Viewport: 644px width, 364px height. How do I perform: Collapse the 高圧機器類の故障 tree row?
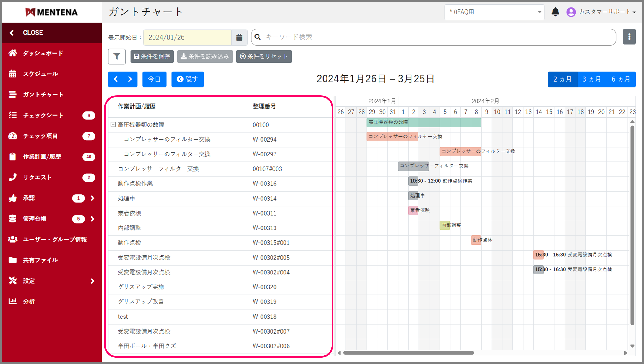coord(113,124)
